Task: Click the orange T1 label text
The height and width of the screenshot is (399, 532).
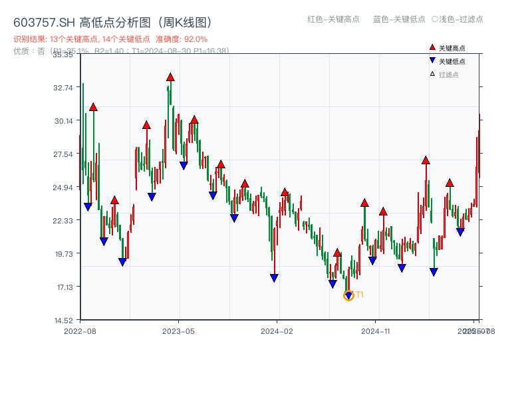Action: pos(360,295)
